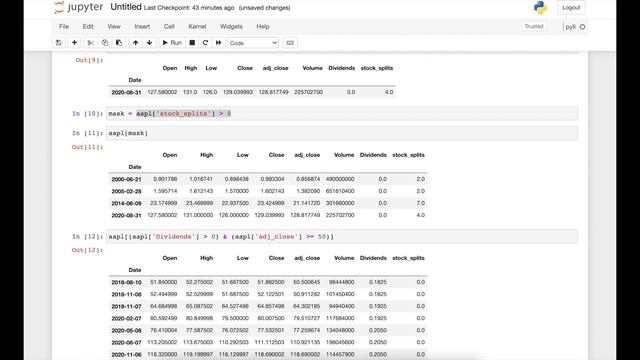
Task: Open the Insert menu
Action: coord(142,27)
